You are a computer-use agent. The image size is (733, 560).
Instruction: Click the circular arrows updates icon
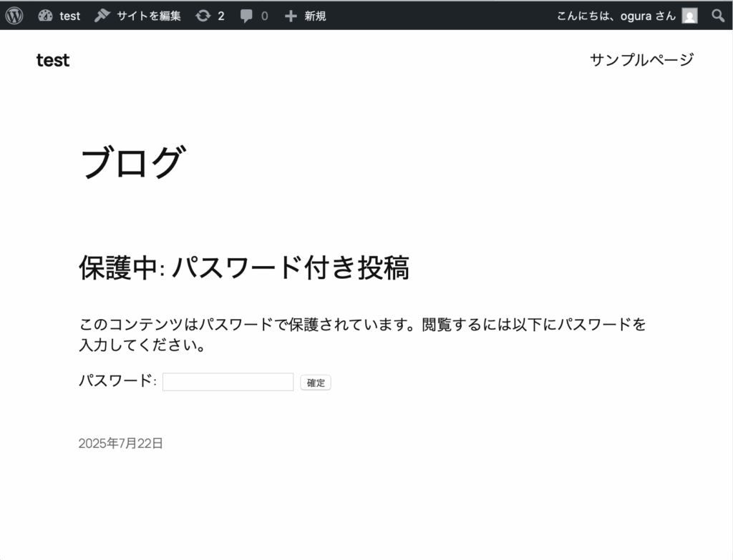[x=203, y=16]
